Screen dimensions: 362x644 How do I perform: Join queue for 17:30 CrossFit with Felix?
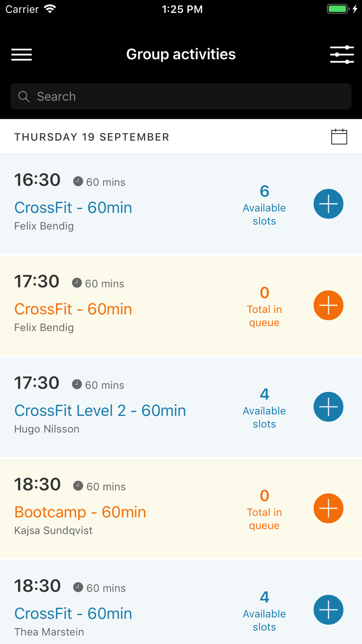click(328, 305)
